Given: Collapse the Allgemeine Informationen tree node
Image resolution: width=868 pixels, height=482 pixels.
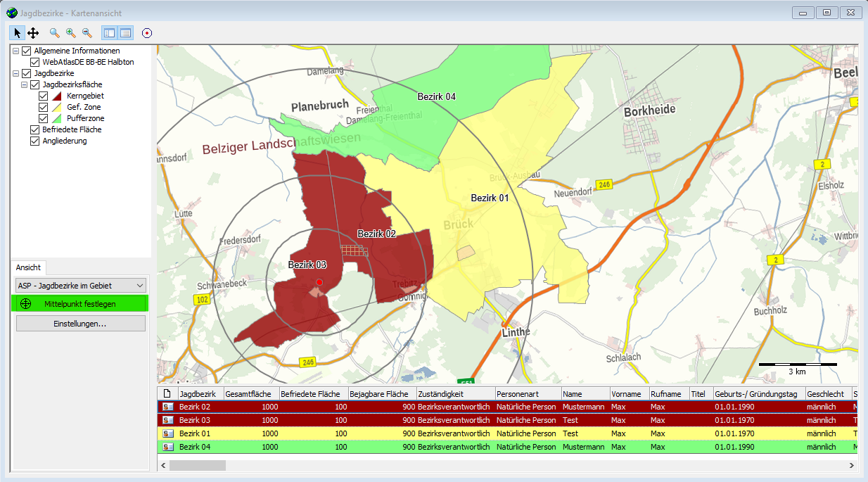Looking at the screenshot, I should [15, 51].
